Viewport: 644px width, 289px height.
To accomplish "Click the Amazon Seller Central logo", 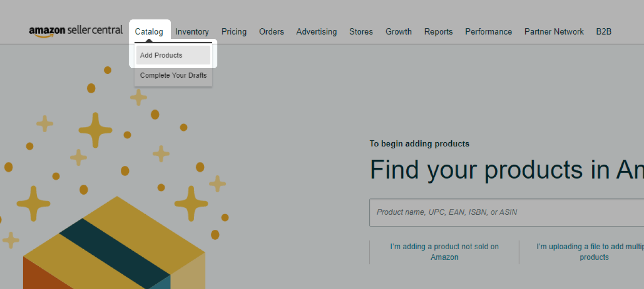I will click(76, 31).
